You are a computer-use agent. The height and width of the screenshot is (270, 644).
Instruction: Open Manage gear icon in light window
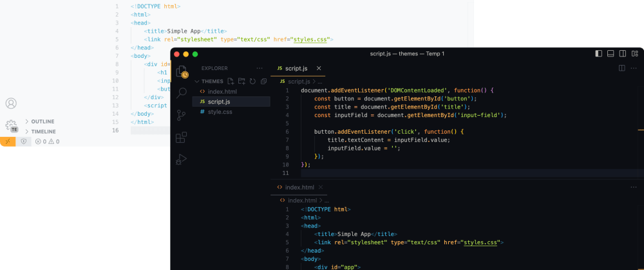coord(11,126)
